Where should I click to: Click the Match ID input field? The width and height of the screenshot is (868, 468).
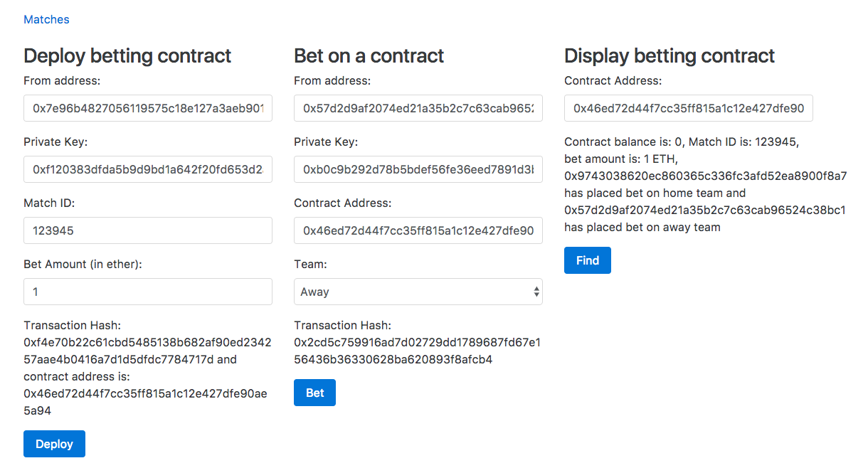(148, 230)
